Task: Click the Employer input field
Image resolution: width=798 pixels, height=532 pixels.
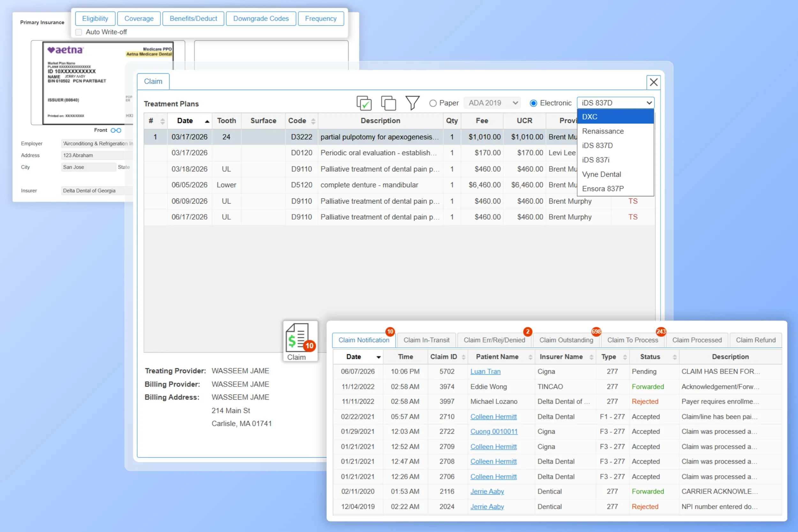Action: point(97,144)
